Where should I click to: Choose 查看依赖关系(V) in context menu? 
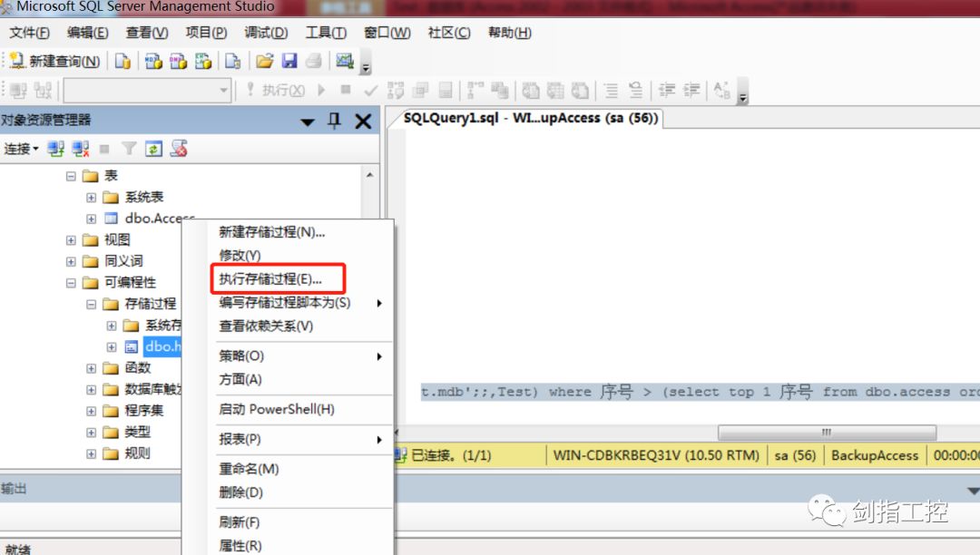(x=300, y=326)
